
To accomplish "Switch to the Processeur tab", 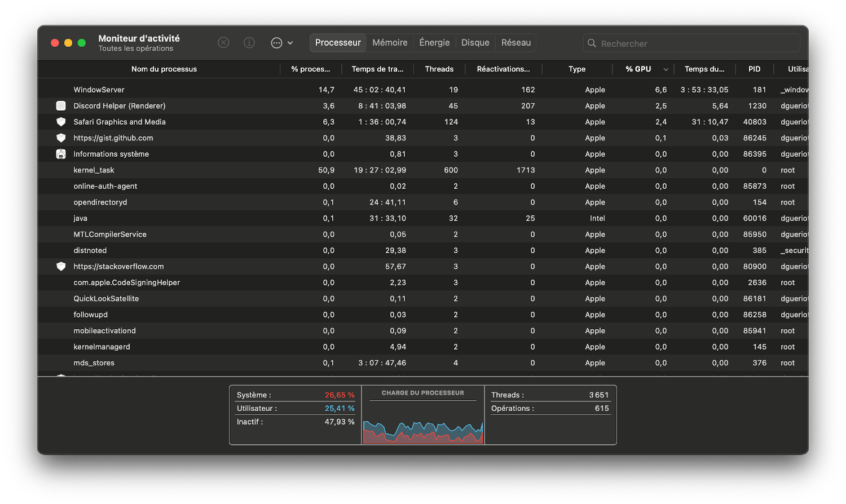I will [x=338, y=43].
